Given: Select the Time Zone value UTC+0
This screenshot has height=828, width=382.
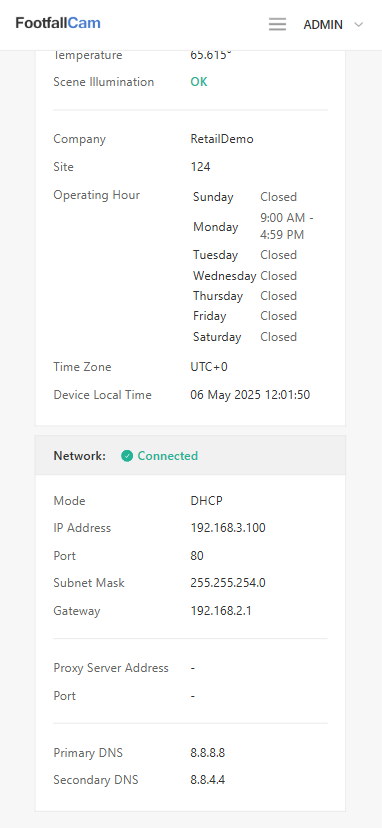Looking at the screenshot, I should pos(209,367).
